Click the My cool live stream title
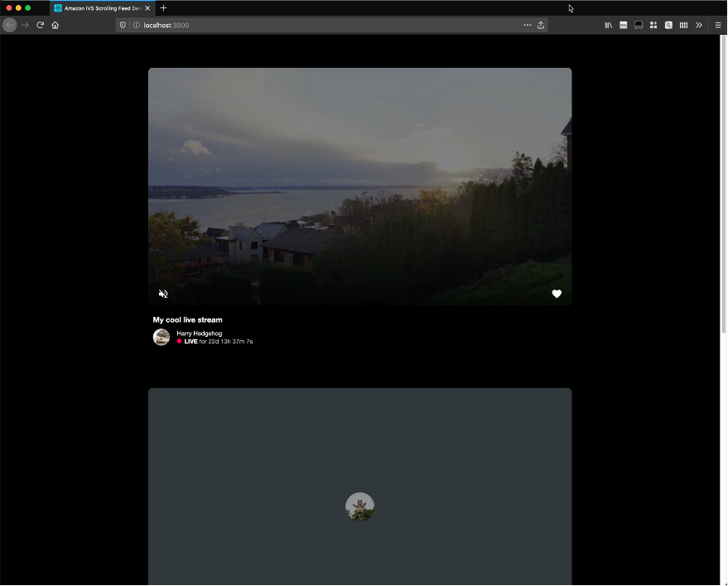This screenshot has width=728, height=586. click(x=187, y=319)
